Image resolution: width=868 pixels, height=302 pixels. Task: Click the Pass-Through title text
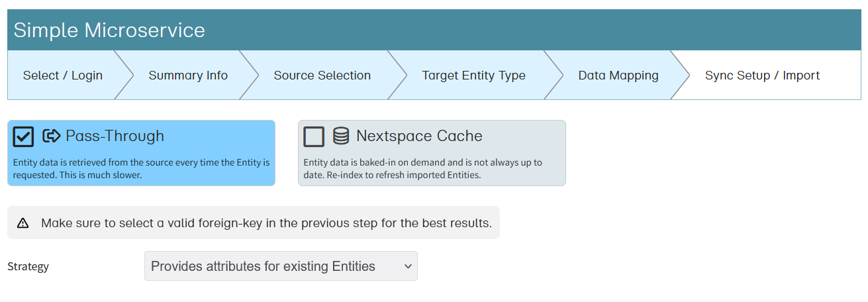point(115,136)
